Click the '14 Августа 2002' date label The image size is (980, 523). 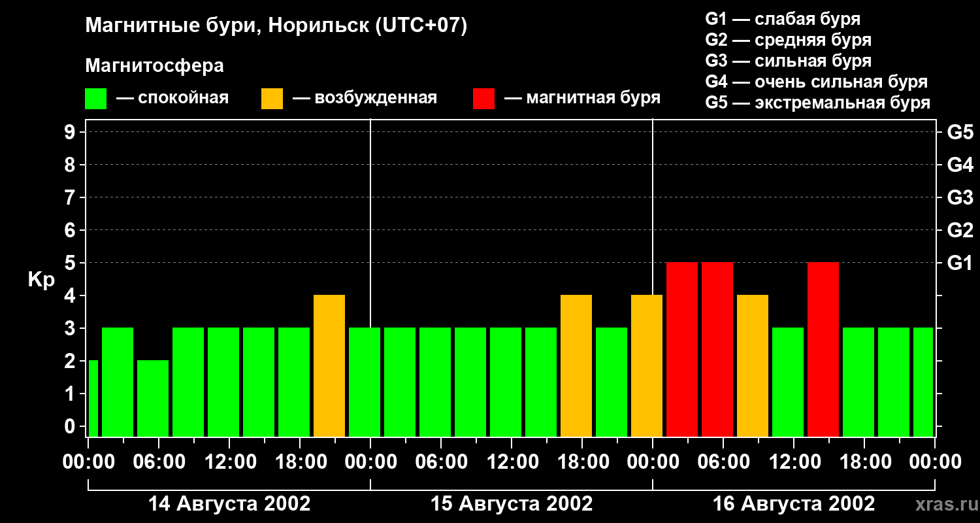click(x=229, y=504)
